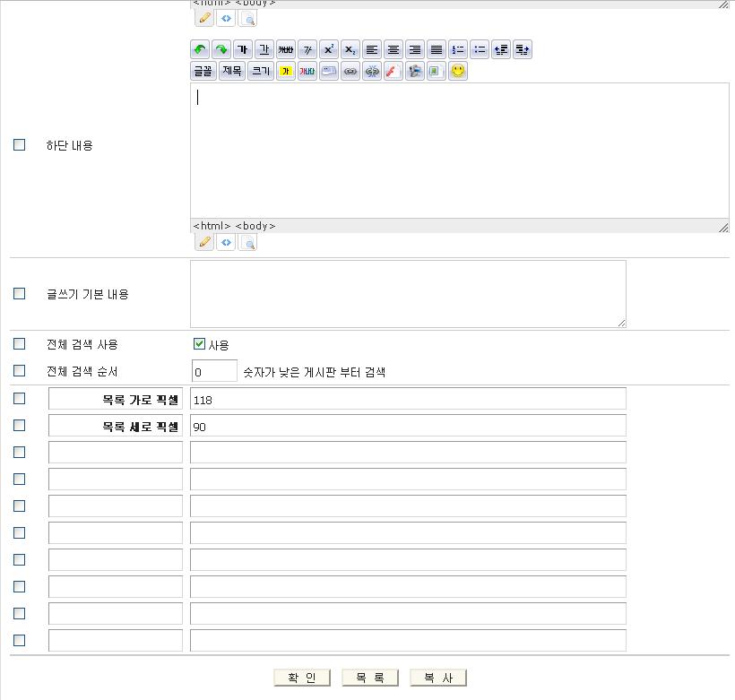Toggle italic text (slanted 가 icon)

point(307,49)
